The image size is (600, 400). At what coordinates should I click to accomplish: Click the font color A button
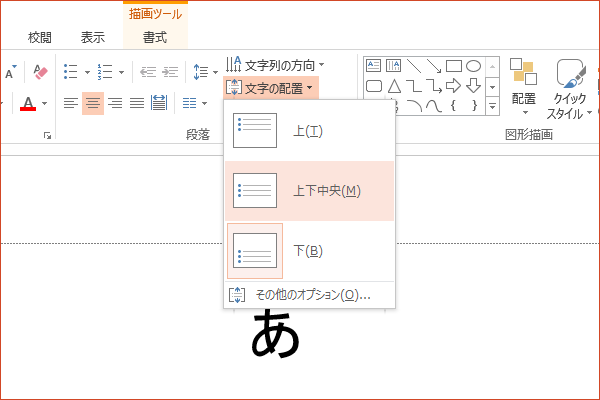point(28,103)
